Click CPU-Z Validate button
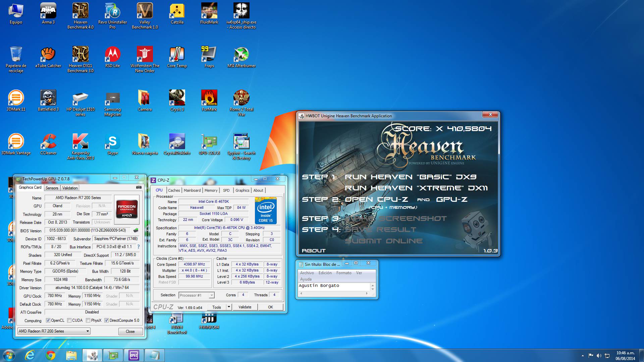 tap(245, 307)
